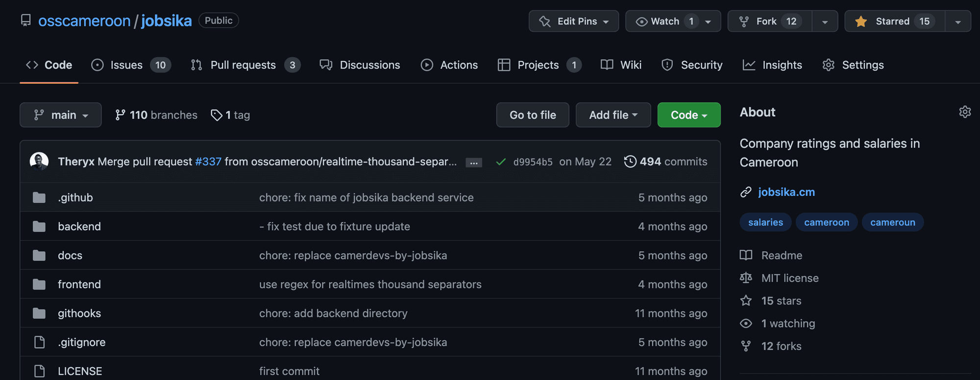Open the Add file dropdown
This screenshot has width=980, height=380.
click(x=613, y=115)
